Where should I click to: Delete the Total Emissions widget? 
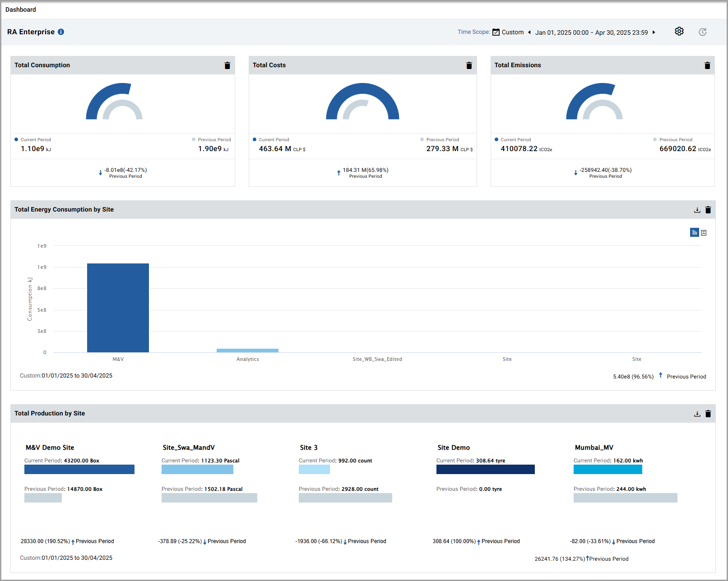click(707, 65)
